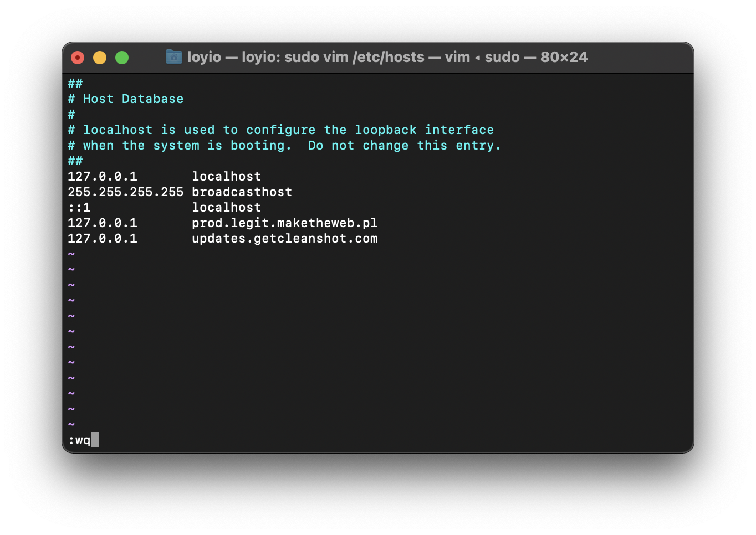Click the window title text 'loyio — loyio: sudo vim'
The height and width of the screenshot is (535, 756).
(x=268, y=57)
